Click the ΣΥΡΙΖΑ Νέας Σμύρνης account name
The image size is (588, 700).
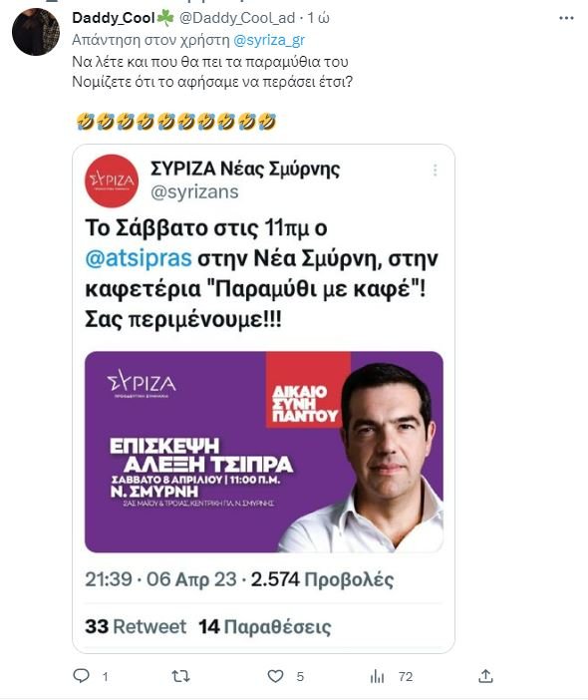point(245,169)
